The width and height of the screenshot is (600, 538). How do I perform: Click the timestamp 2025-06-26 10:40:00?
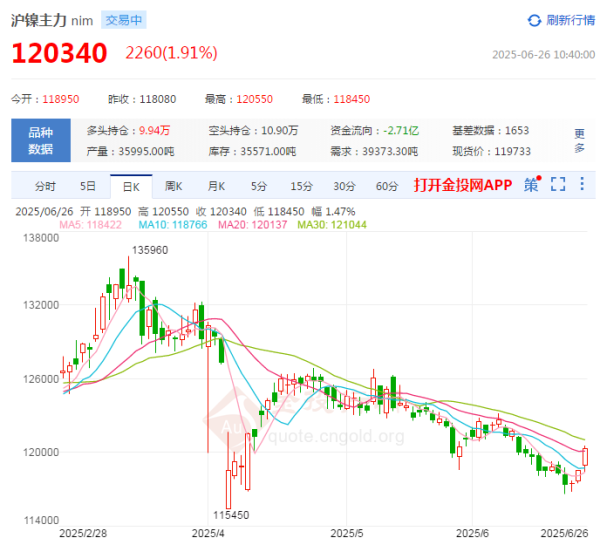[543, 55]
